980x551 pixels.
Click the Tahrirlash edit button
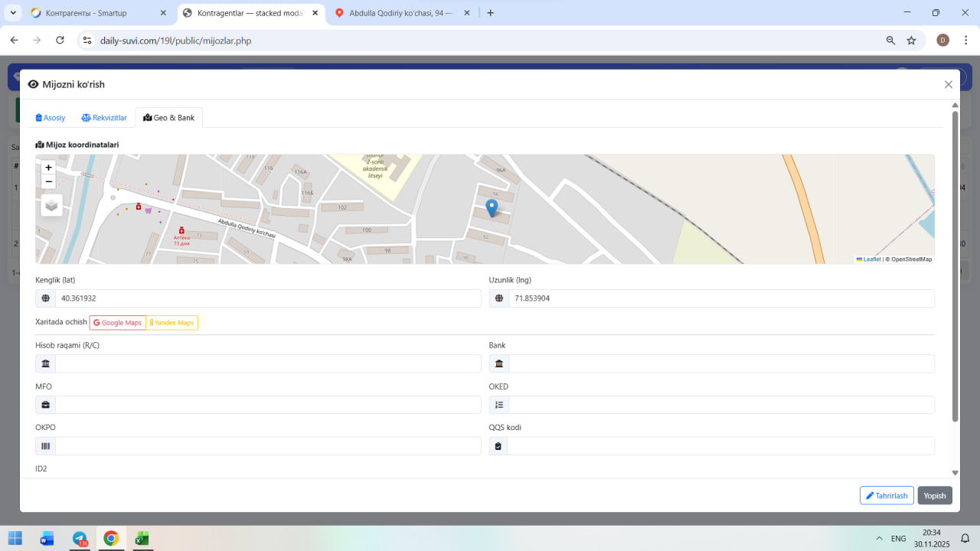coord(887,496)
